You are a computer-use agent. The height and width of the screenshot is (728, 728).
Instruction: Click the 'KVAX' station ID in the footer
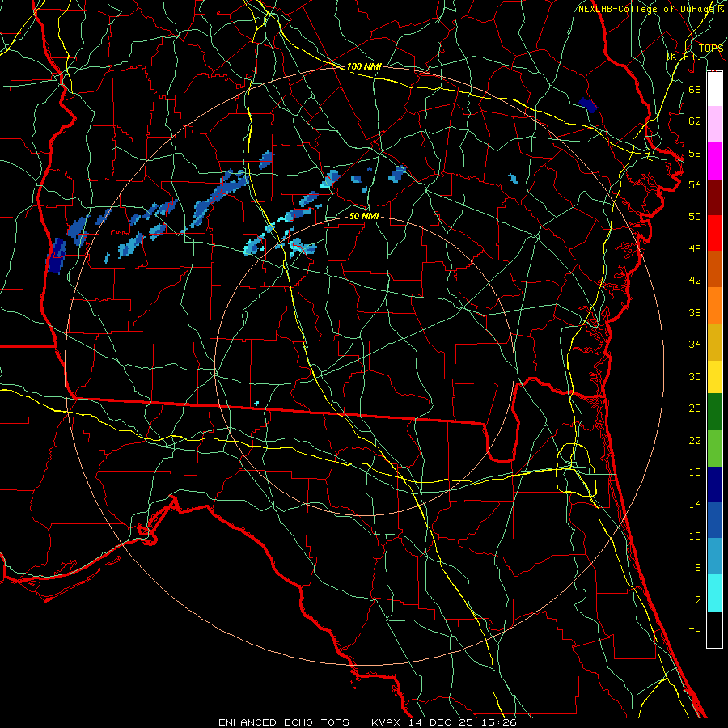(387, 722)
